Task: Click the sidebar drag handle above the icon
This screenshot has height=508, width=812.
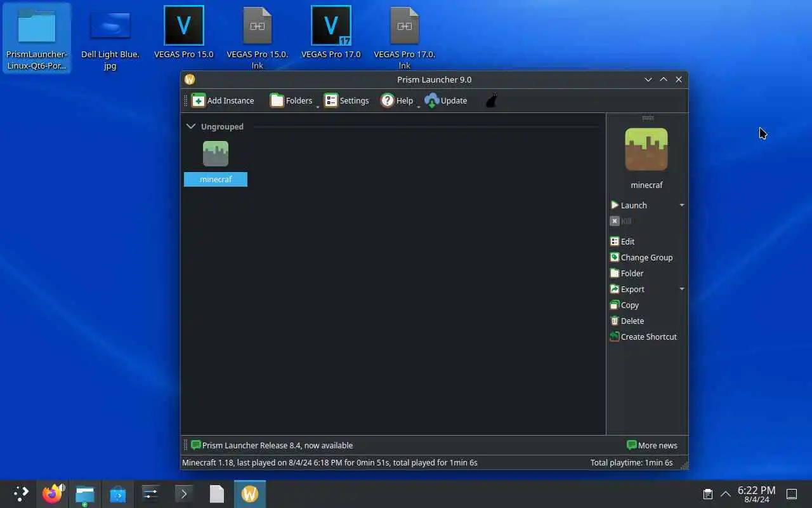Action: (648, 117)
